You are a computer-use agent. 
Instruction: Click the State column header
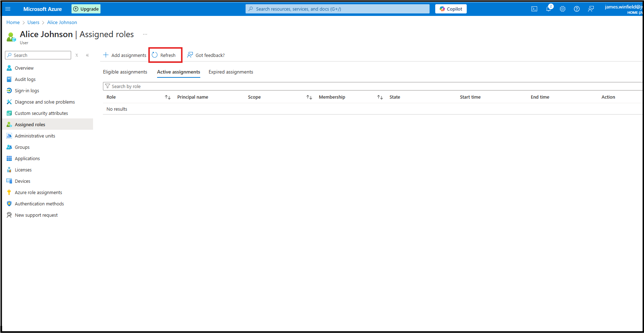coord(395,97)
